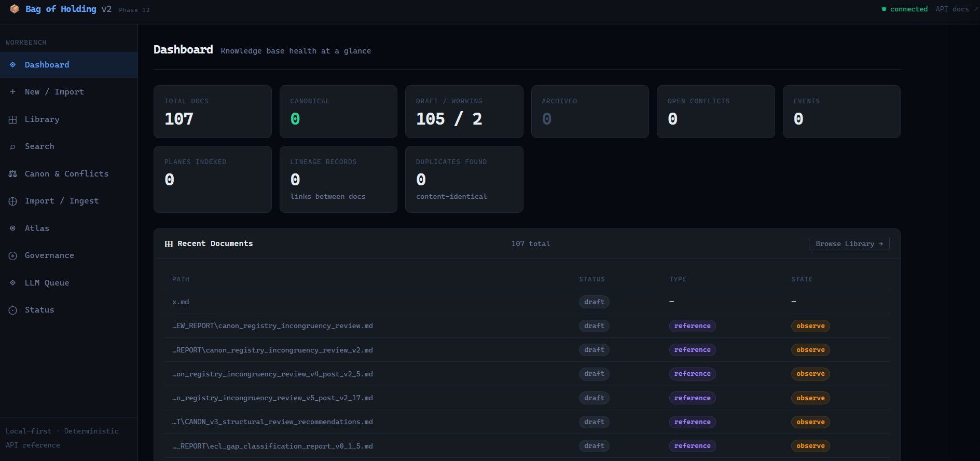This screenshot has height=461, width=980.
Task: Go to the Library section
Action: [68, 119]
